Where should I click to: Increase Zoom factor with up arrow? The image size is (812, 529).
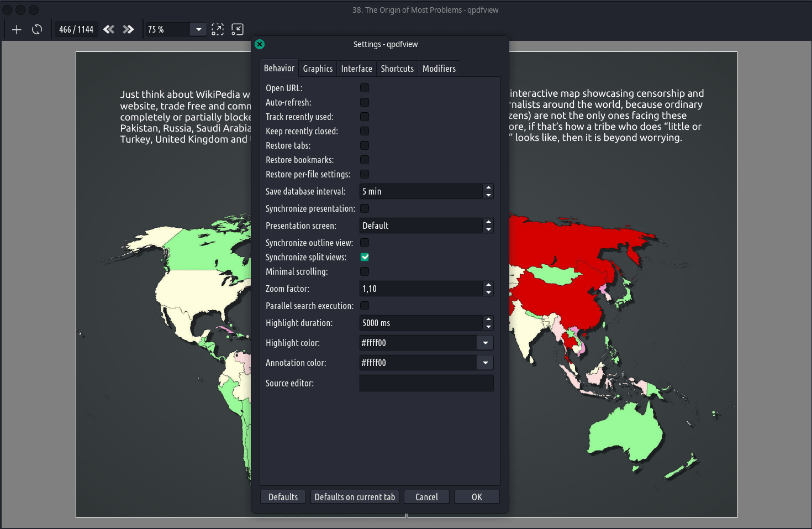point(488,285)
